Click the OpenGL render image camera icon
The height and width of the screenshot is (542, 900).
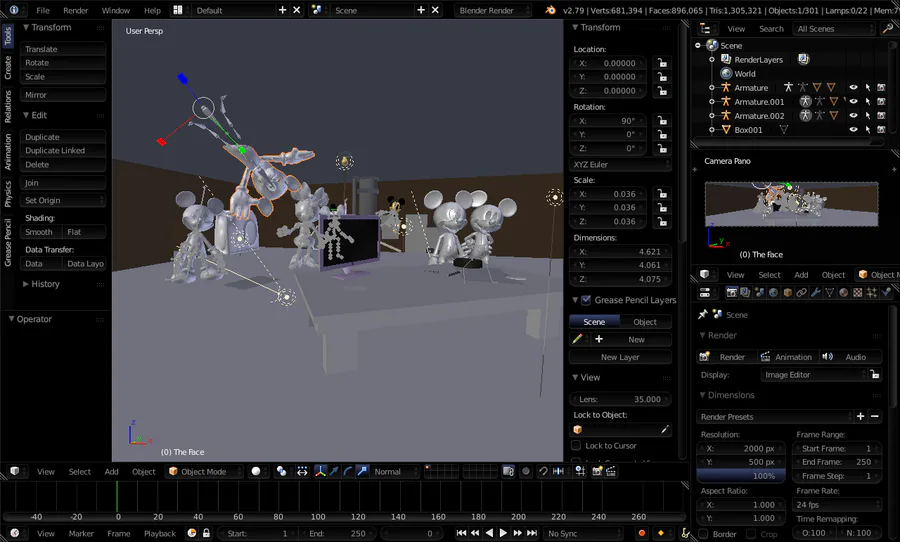597,471
